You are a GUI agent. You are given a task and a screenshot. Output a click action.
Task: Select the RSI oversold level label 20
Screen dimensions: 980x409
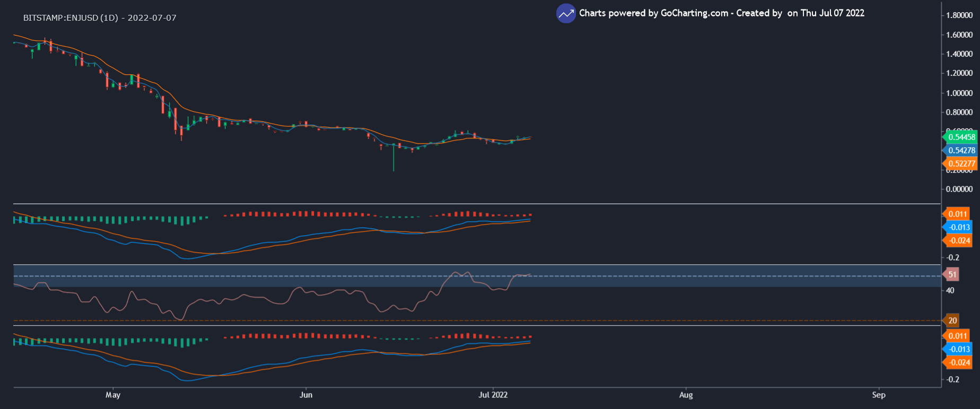coord(952,321)
